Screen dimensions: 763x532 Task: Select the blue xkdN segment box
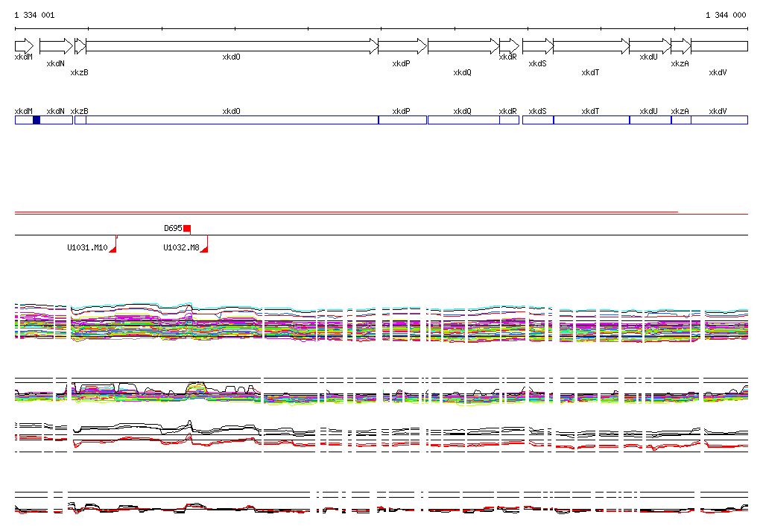(x=57, y=120)
